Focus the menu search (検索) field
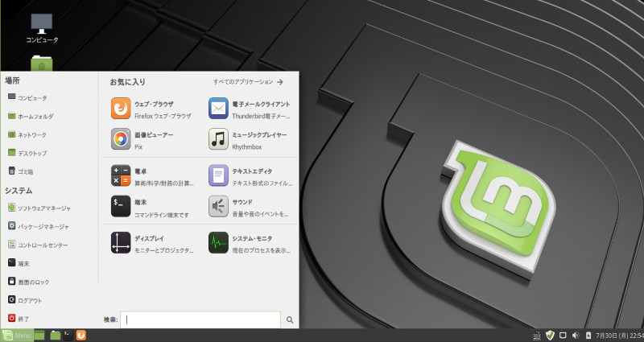644x342 pixels. [200, 319]
